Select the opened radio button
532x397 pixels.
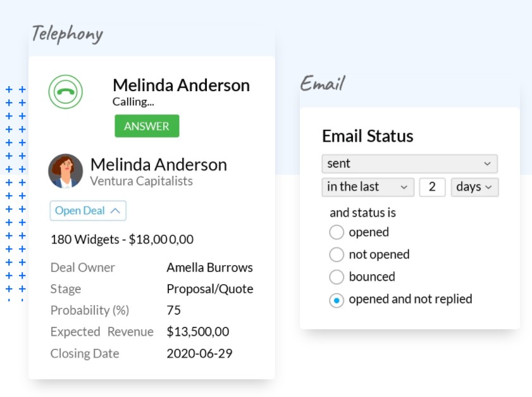[336, 232]
